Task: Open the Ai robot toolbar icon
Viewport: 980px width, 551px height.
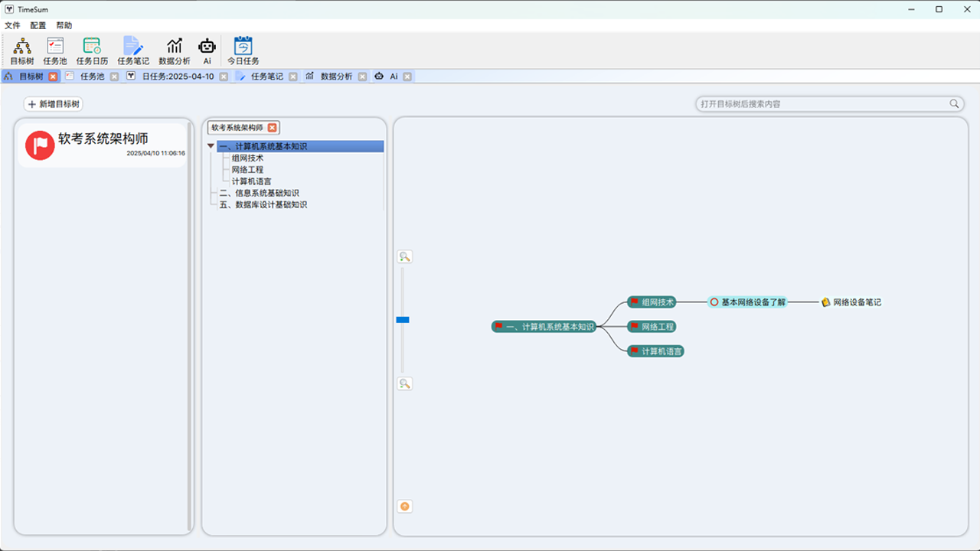Action: [207, 51]
